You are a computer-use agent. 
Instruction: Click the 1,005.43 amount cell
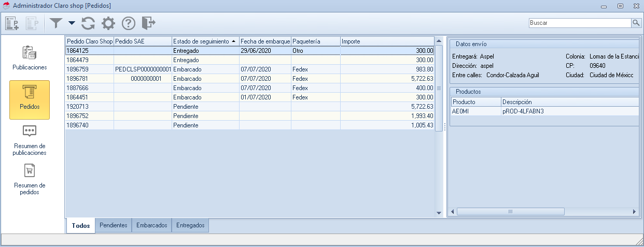point(387,125)
